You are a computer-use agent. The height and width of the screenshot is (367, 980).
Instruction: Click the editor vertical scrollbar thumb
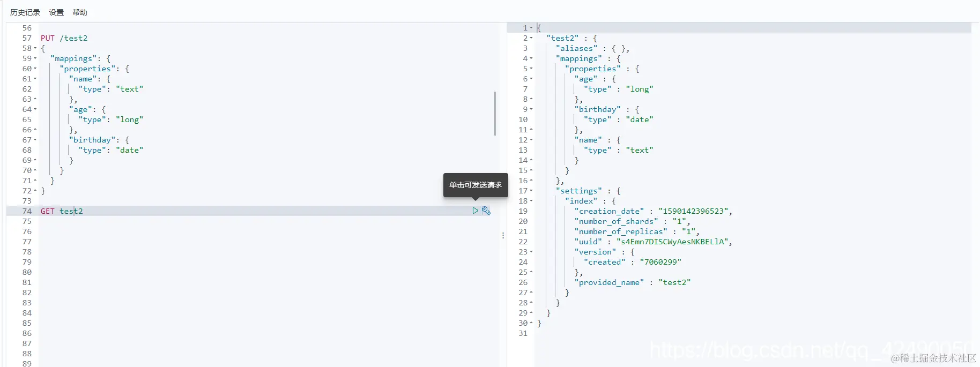click(x=494, y=113)
